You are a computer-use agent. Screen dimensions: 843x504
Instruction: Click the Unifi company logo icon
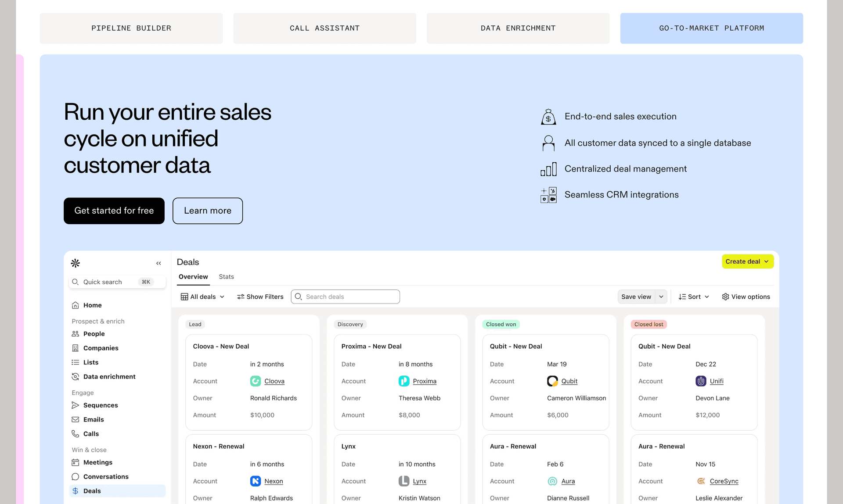click(701, 381)
